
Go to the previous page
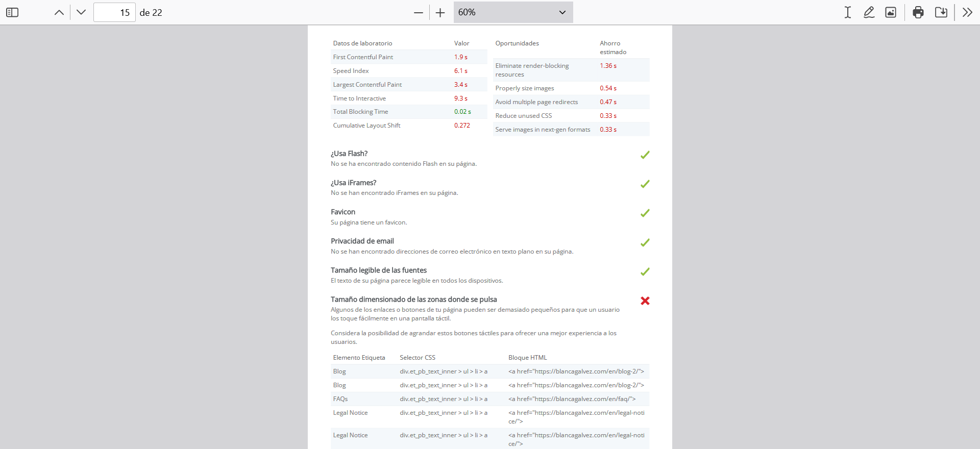(59, 12)
